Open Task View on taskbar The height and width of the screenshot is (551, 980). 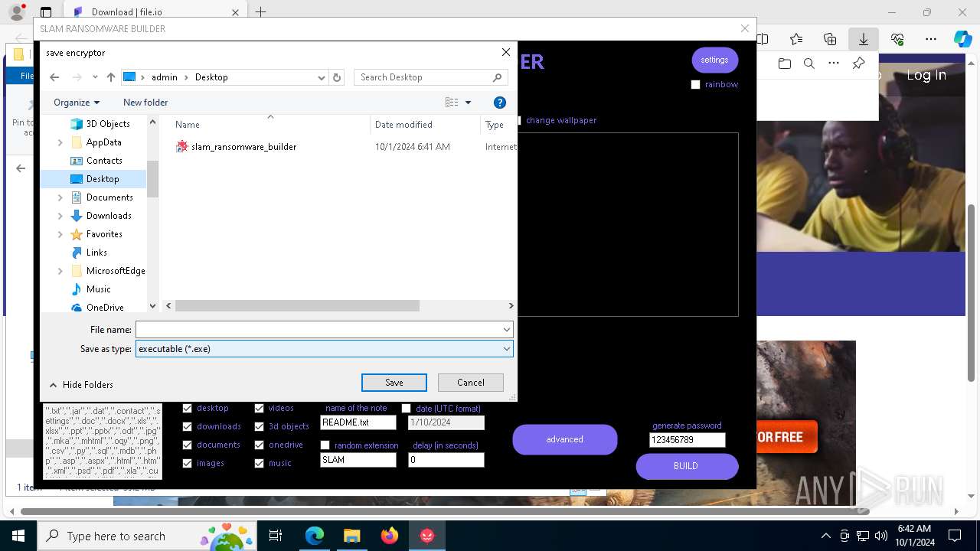pyautogui.click(x=276, y=536)
